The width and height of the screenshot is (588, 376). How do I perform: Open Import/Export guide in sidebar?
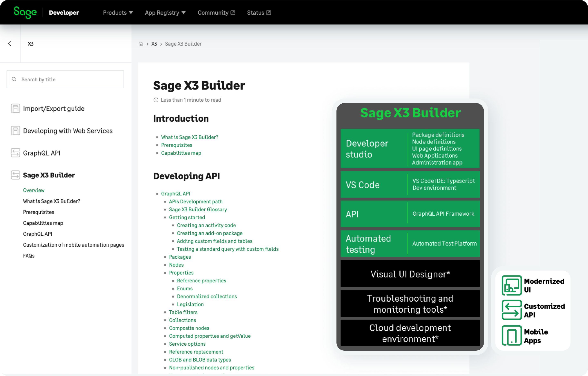(54, 108)
